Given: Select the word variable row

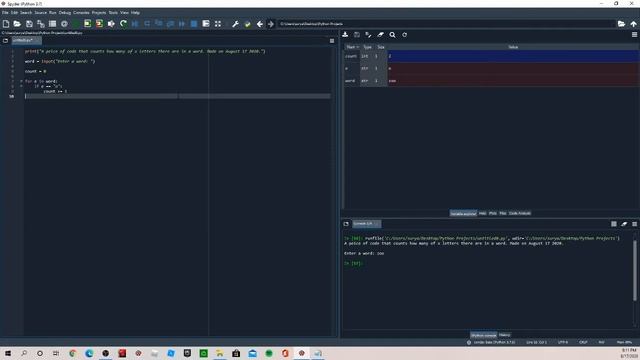Looking at the screenshot, I should pyautogui.click(x=491, y=81).
